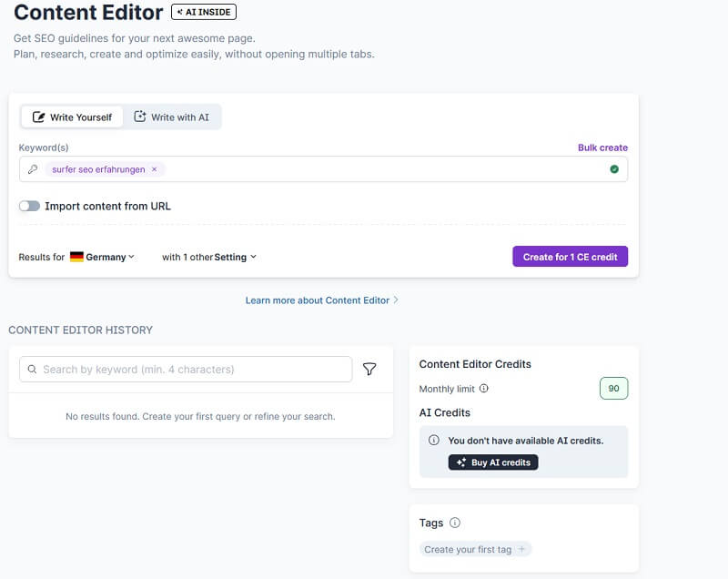Select the Write with AI tab
This screenshot has height=579, width=728.
coord(173,117)
